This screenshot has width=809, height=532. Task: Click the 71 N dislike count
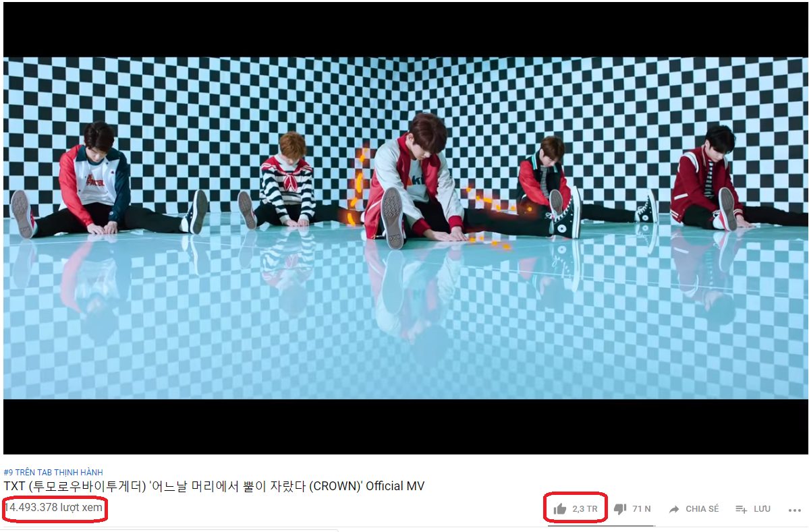coord(641,509)
